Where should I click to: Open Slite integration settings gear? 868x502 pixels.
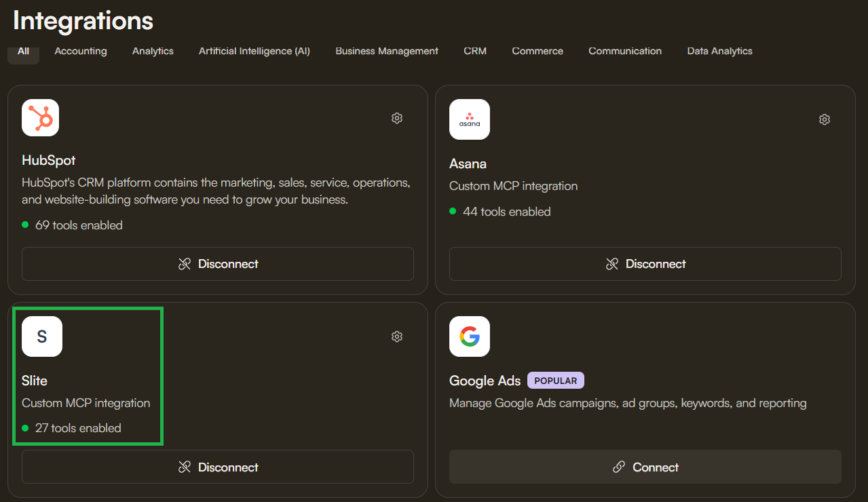click(397, 336)
